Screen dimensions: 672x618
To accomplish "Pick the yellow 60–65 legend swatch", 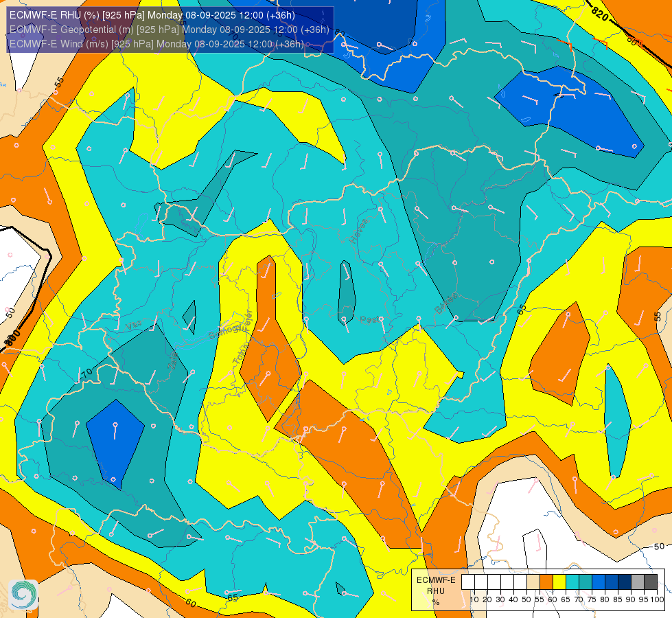I will coord(559,582).
